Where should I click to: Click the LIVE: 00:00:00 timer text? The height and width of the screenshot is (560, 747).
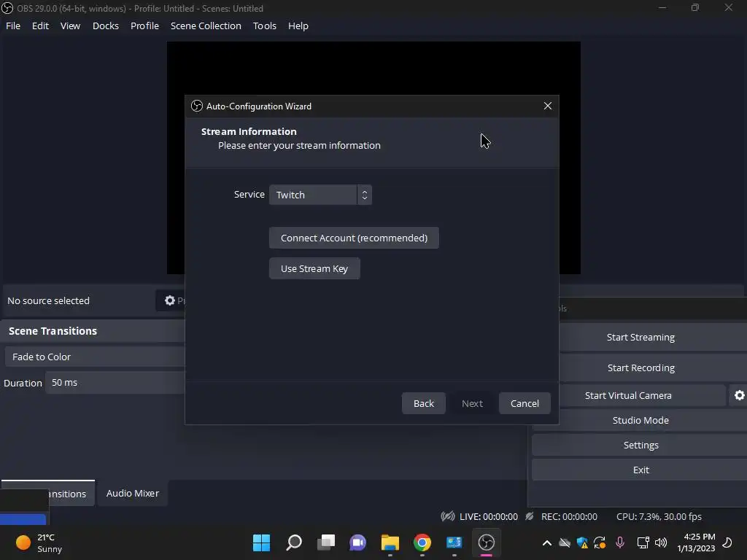point(488,516)
